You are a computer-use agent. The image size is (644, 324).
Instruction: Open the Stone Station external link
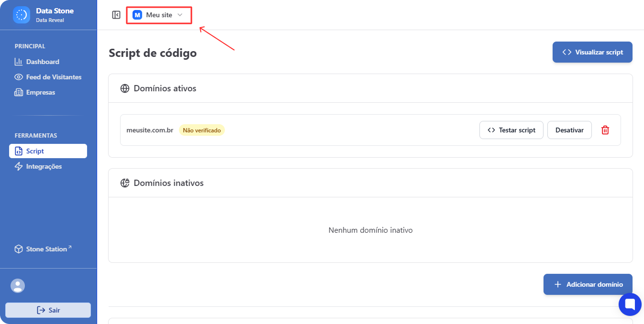pyautogui.click(x=43, y=249)
